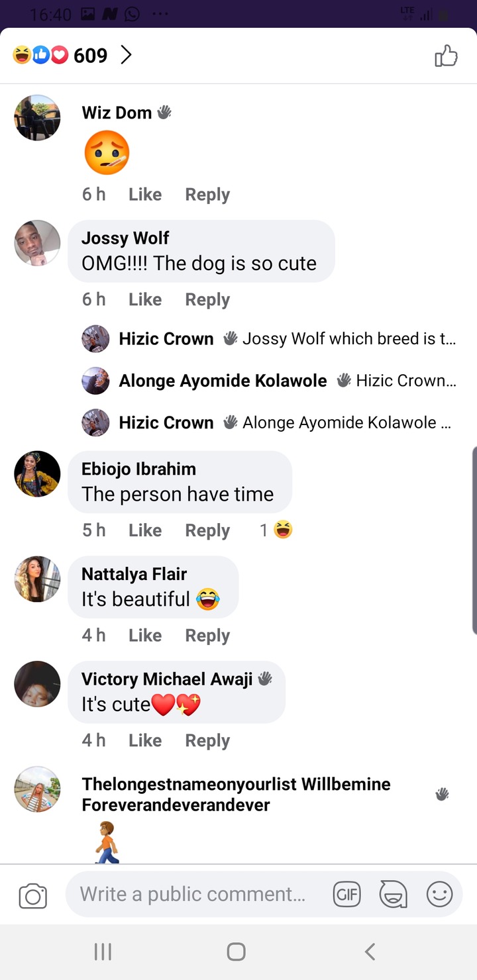Image resolution: width=477 pixels, height=980 pixels.
Task: Tap the Android home navigation icon
Action: [237, 952]
